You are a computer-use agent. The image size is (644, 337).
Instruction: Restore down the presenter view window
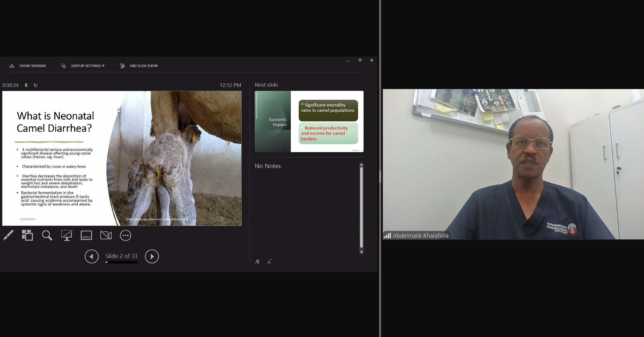[x=360, y=61]
